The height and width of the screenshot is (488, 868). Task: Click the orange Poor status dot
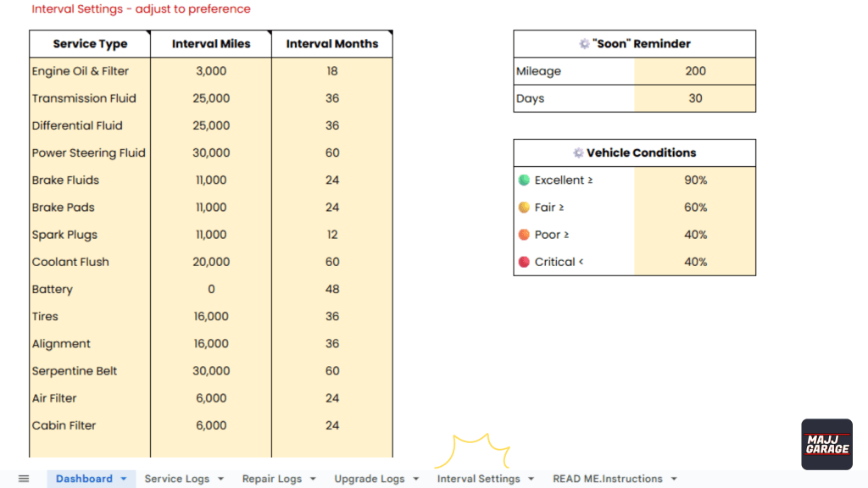click(x=524, y=235)
